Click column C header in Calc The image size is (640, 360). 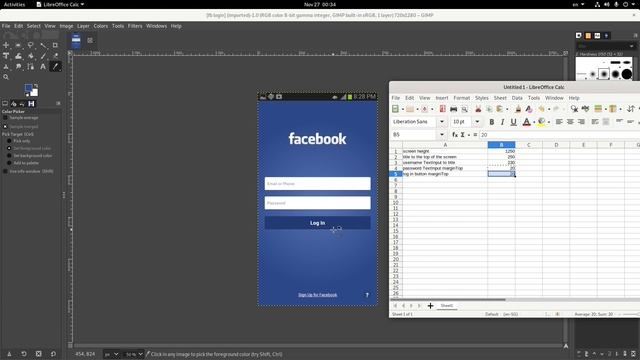529,145
